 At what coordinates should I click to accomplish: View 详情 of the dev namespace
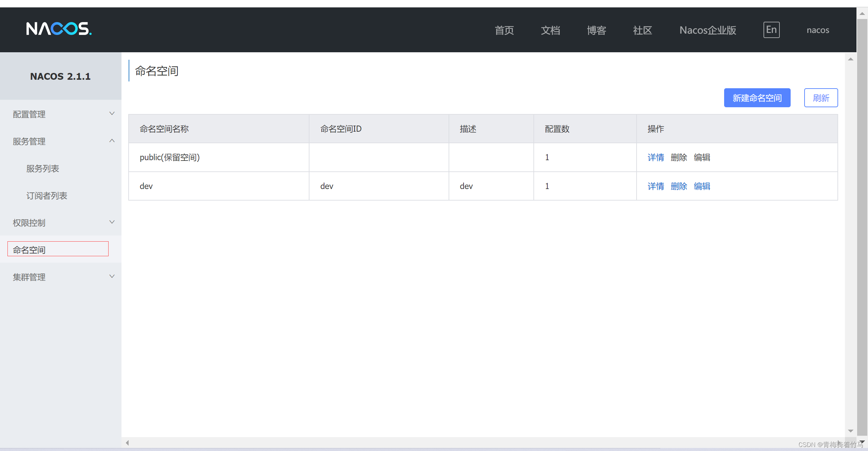click(x=656, y=186)
